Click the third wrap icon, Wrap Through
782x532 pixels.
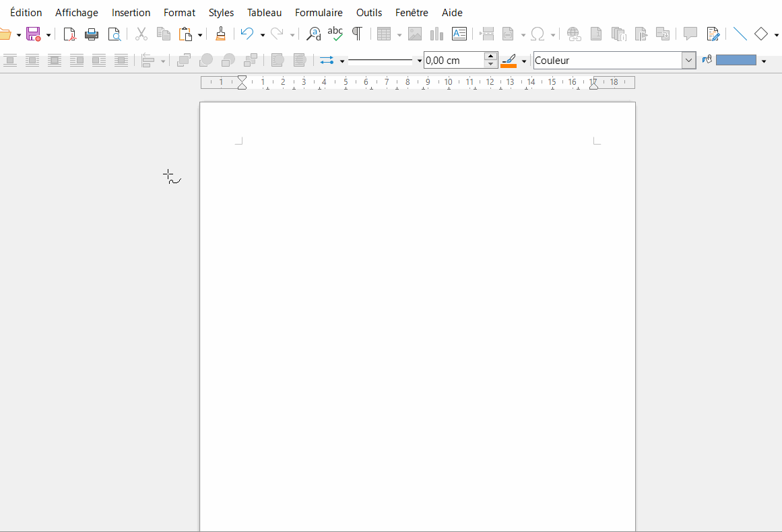(x=55, y=61)
